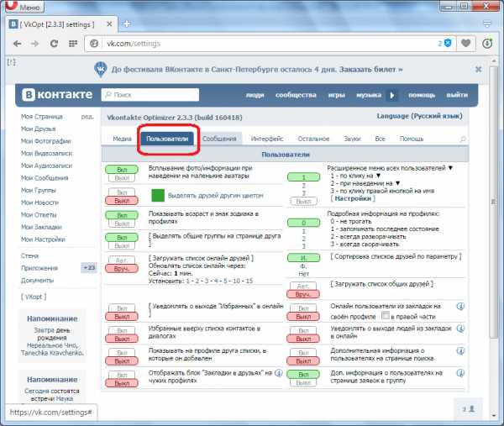This screenshot has height=426, width=504.
Task: Set online update interval to 10 minutes
Action: 236,281
